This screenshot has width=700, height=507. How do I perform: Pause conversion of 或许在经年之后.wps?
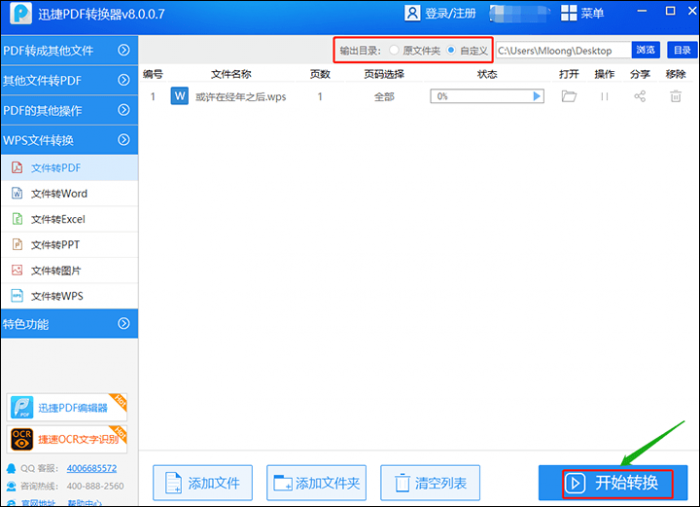[x=604, y=96]
